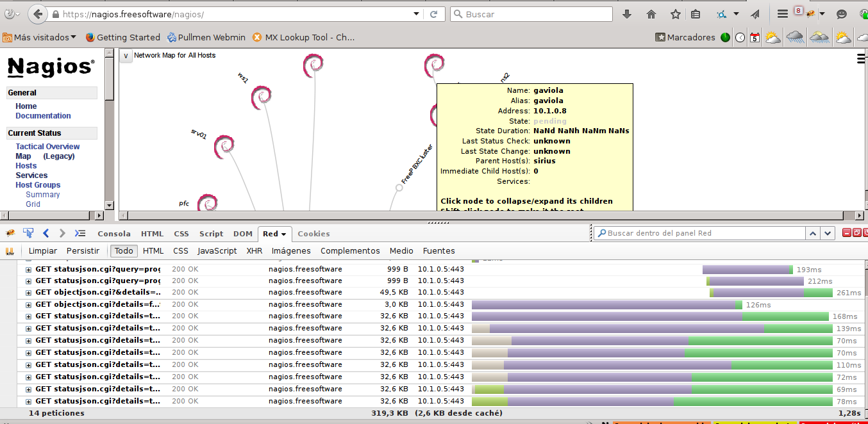Open the Nagios map hamburger menu icon
This screenshot has width=868, height=424.
tap(862, 59)
